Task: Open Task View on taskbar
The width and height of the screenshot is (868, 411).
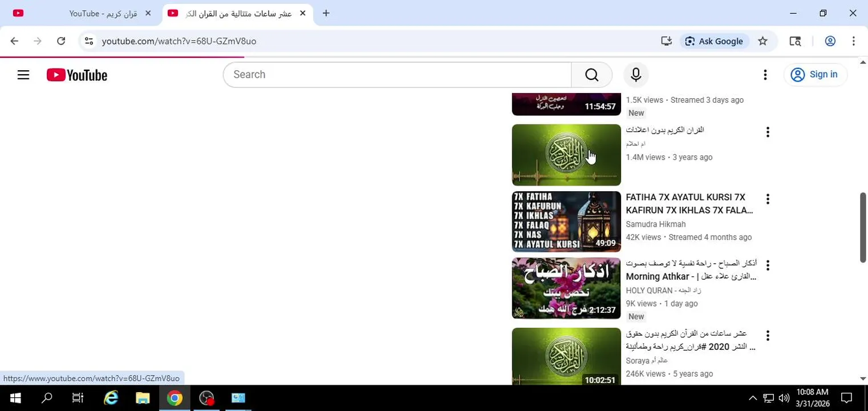Action: point(78,398)
